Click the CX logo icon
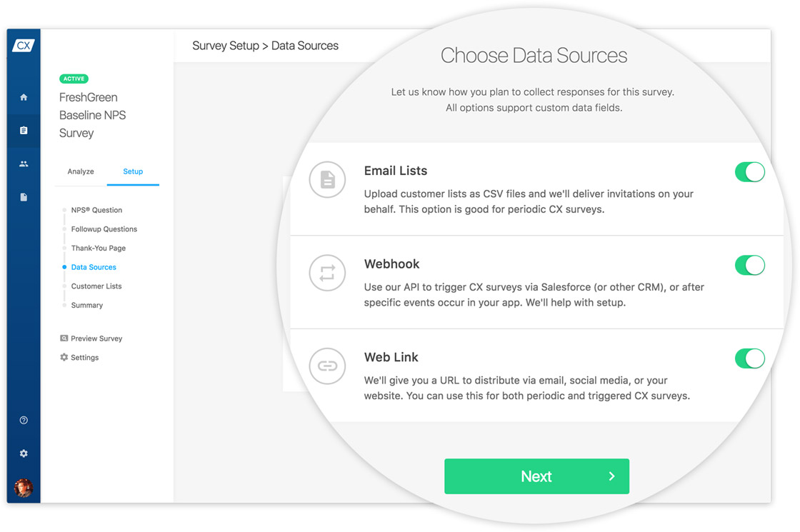This screenshot has height=532, width=800. click(24, 46)
